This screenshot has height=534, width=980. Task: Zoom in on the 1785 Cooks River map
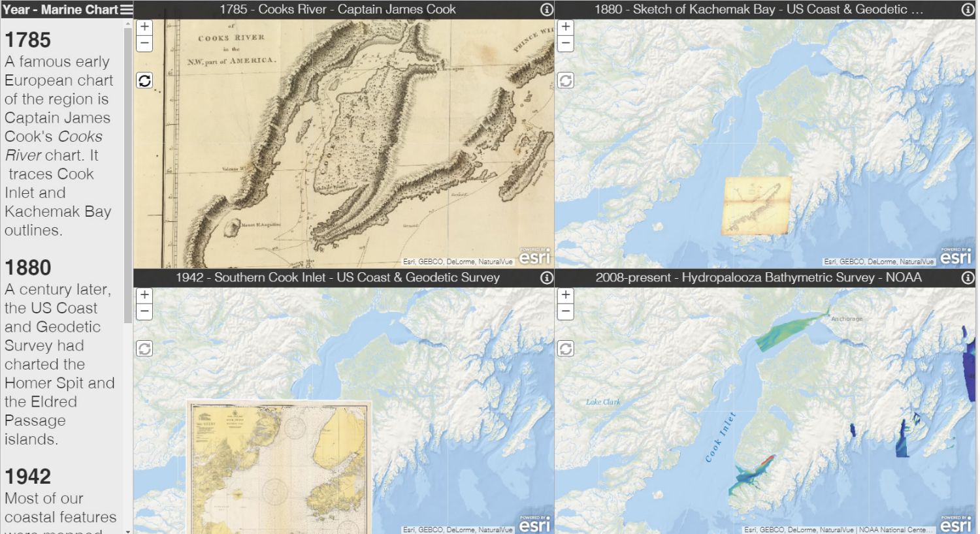tap(144, 27)
